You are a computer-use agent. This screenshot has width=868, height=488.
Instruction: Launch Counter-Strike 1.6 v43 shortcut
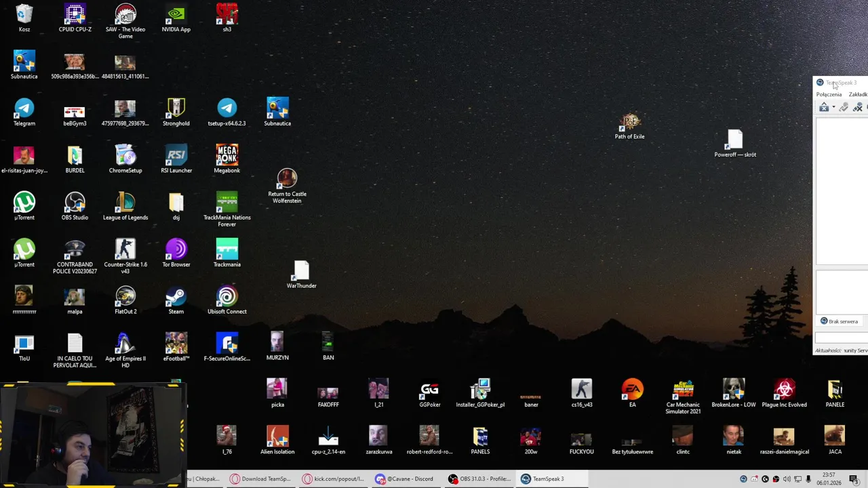pos(125,256)
